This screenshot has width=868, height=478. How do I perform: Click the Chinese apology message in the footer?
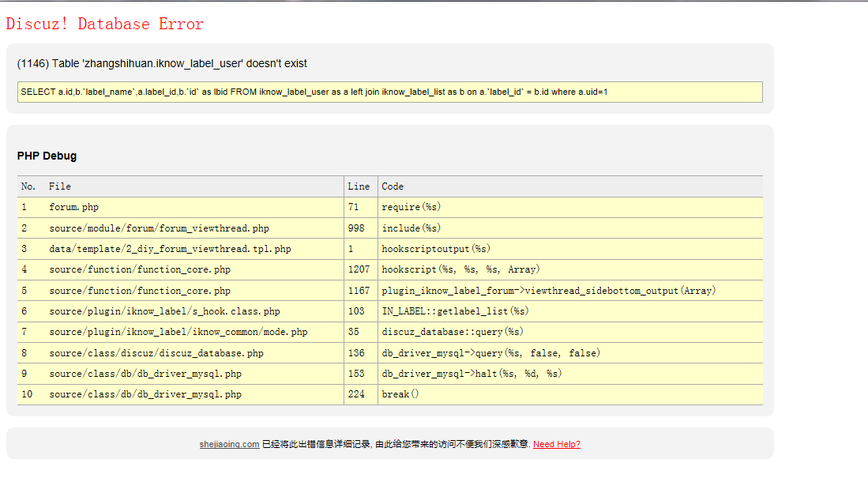click(x=396, y=444)
